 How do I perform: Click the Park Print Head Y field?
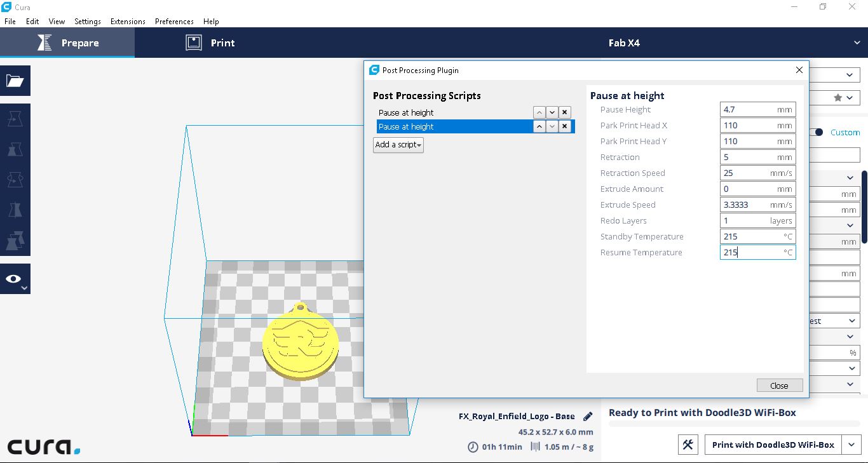point(757,141)
